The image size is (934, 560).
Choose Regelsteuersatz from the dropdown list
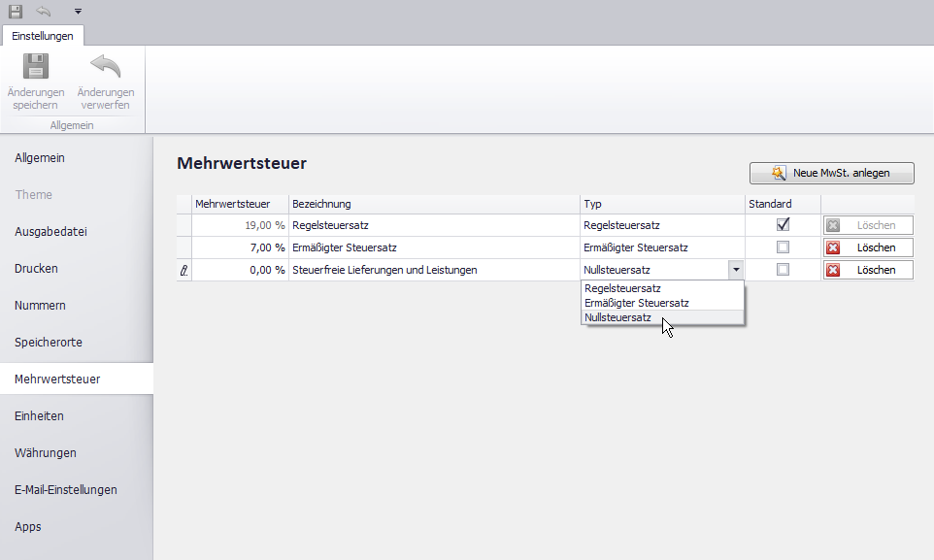click(x=662, y=288)
